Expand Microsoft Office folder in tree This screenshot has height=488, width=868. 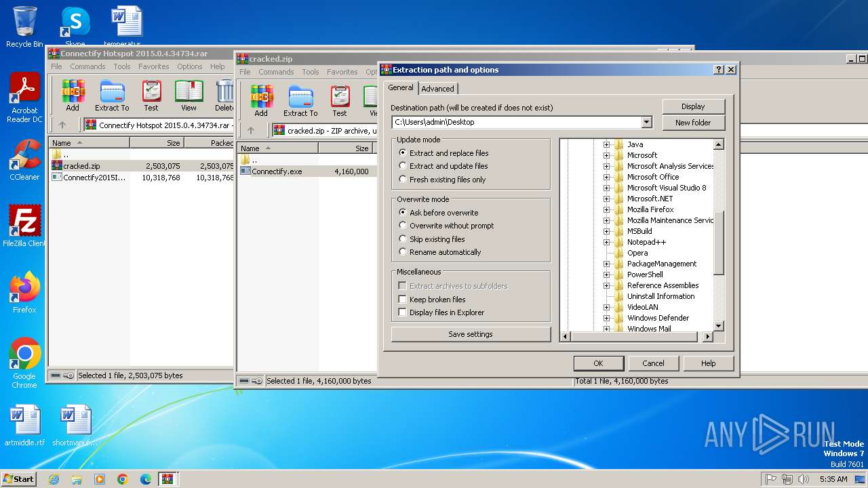click(x=607, y=177)
